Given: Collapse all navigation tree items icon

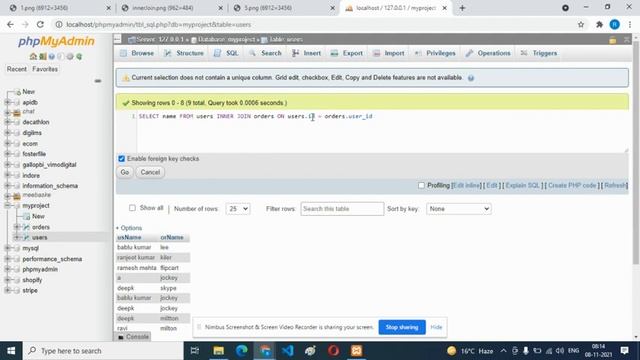Looking at the screenshot, I should (98, 81).
